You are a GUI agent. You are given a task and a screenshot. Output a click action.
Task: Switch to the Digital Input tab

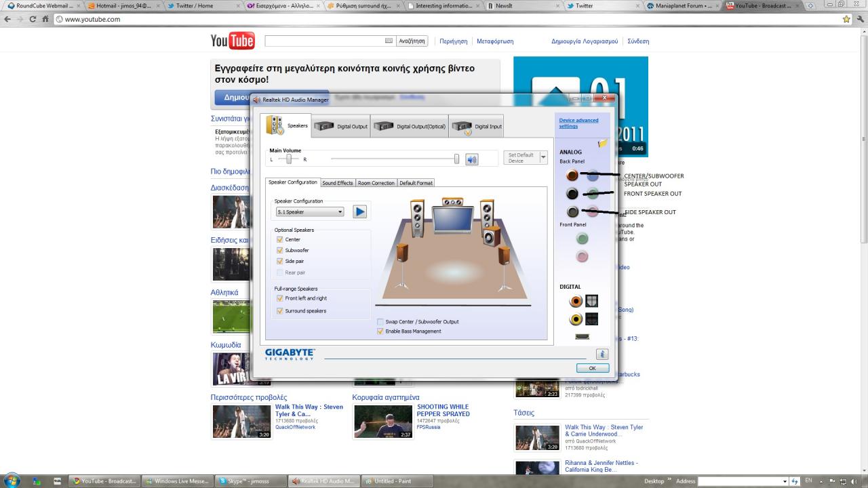point(476,126)
